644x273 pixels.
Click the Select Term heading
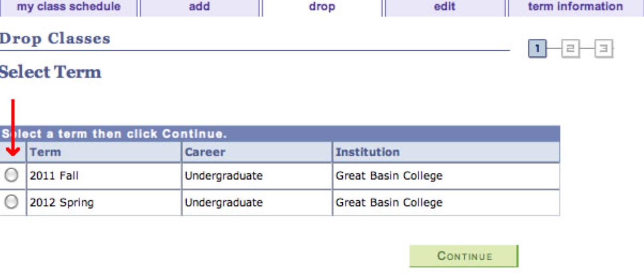[x=50, y=72]
